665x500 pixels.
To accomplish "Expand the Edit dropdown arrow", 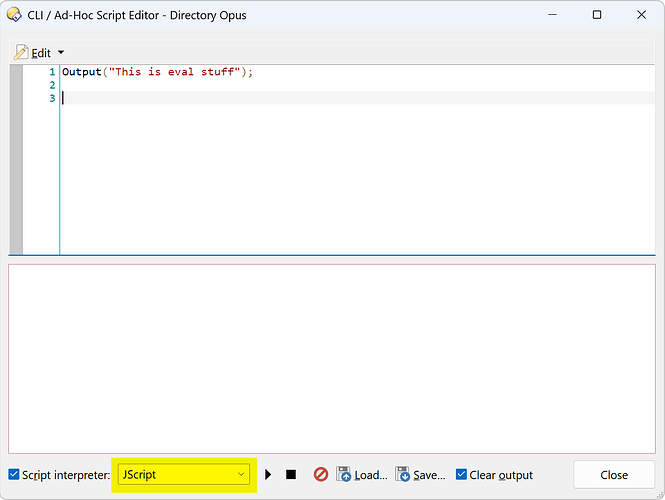I will [61, 53].
